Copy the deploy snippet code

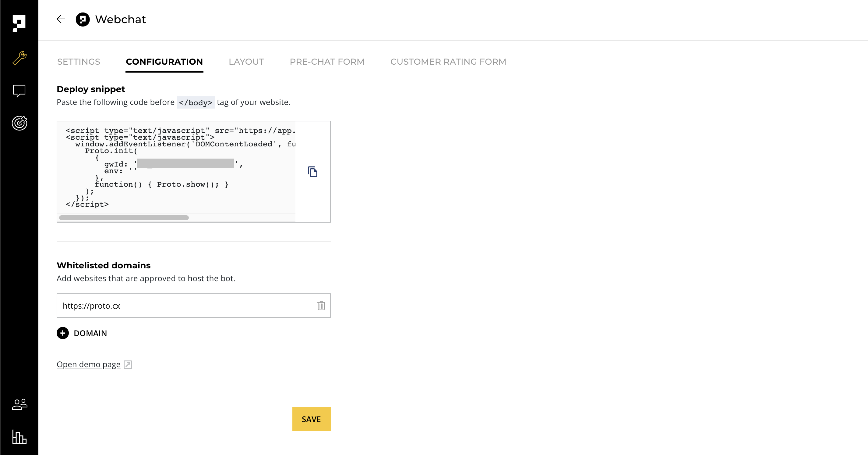[x=312, y=172]
